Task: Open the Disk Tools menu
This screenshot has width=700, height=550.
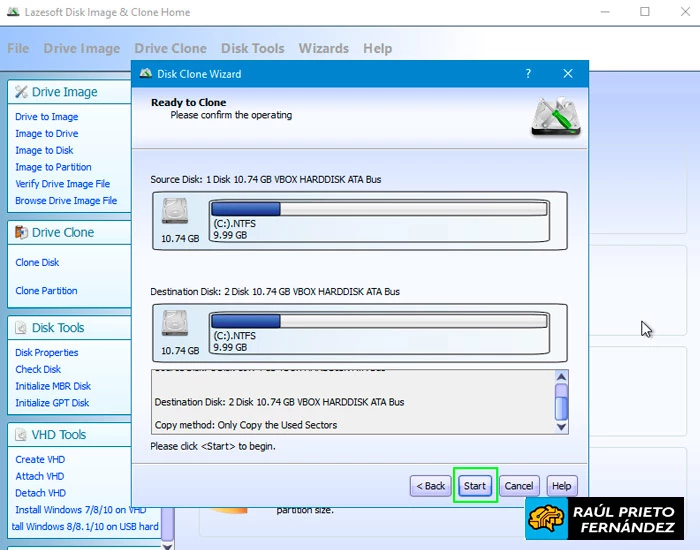Action: 252,48
